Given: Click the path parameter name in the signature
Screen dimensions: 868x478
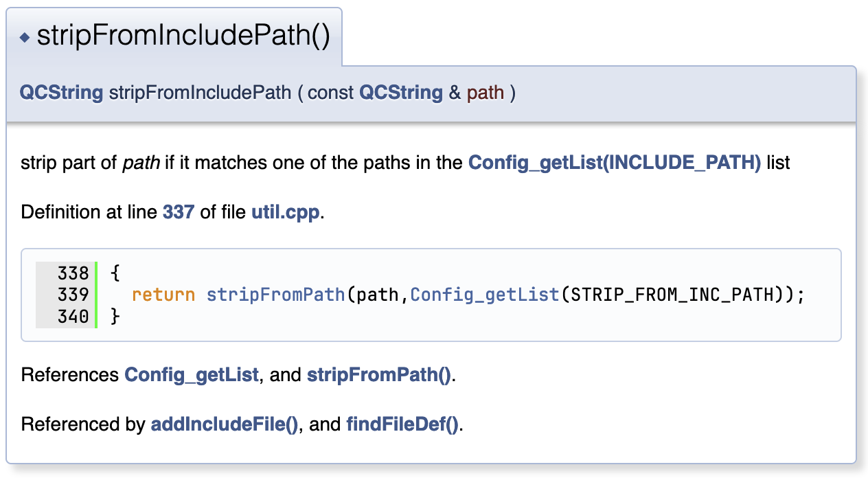Looking at the screenshot, I should click(x=486, y=93).
